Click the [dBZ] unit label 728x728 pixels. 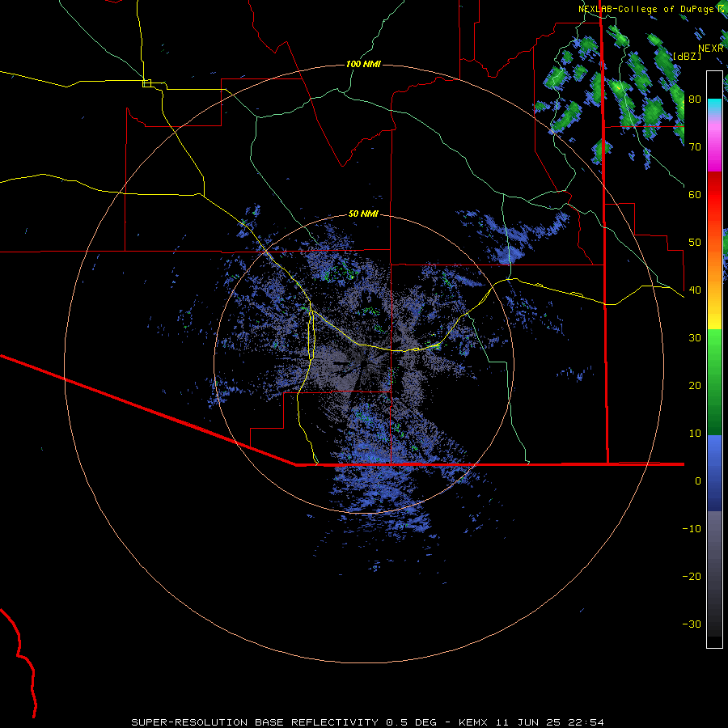[x=687, y=56]
